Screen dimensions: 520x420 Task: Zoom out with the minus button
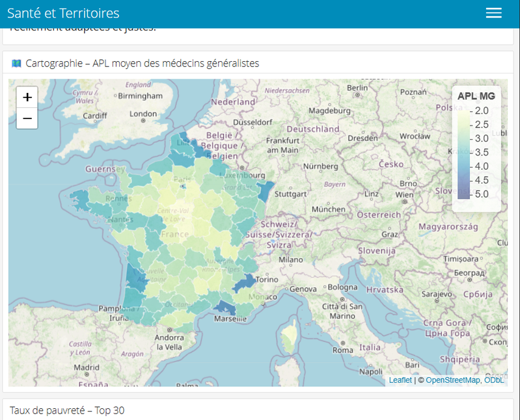click(27, 118)
